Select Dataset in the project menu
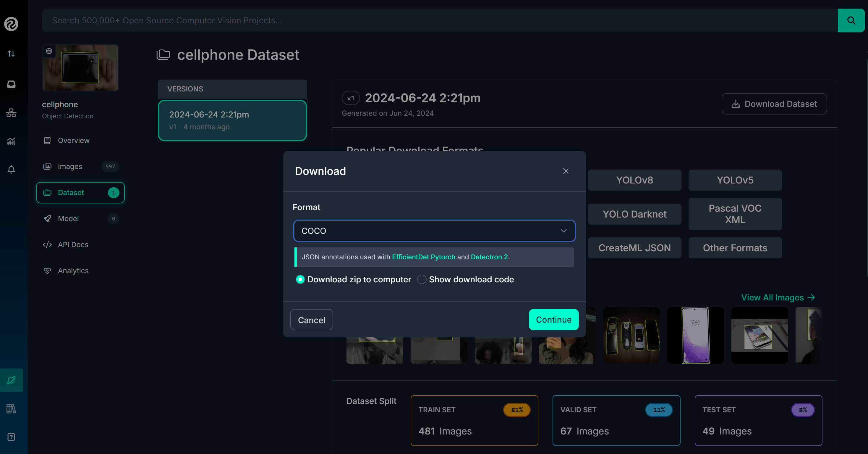Screen dimensions: 868x454 point(80,193)
